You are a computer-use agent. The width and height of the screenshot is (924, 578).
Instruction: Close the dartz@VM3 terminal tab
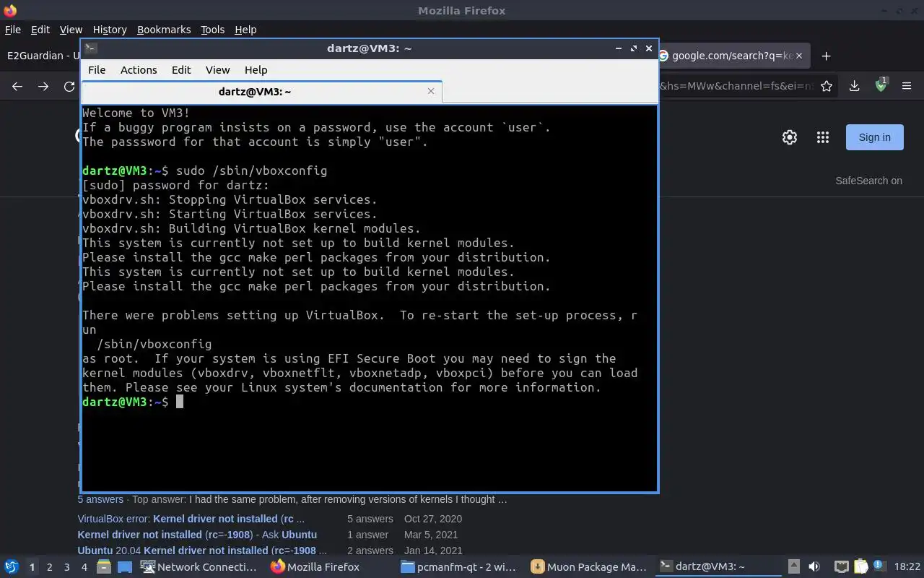431,91
